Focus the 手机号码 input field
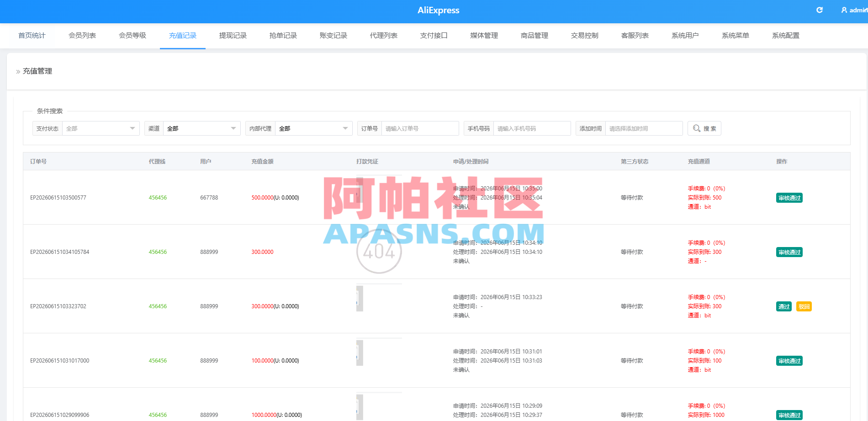This screenshot has width=868, height=421. 532,128
